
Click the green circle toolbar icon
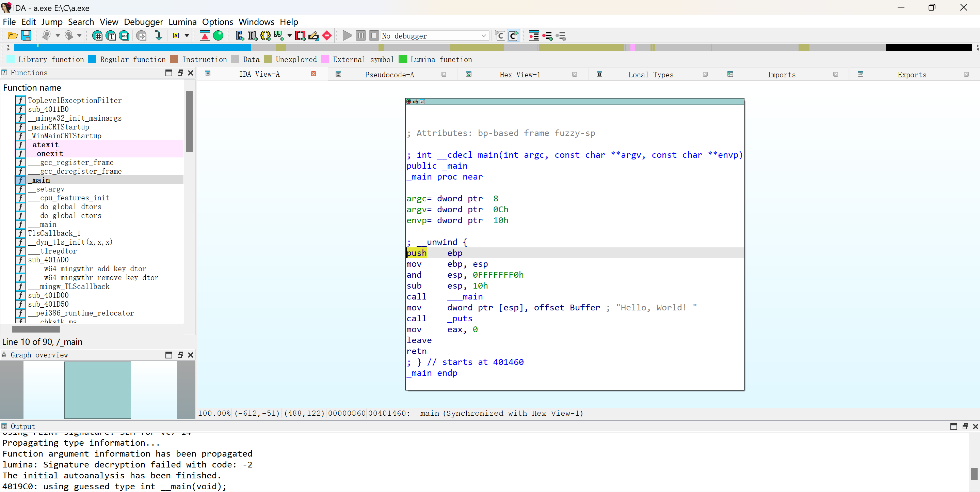click(x=219, y=36)
